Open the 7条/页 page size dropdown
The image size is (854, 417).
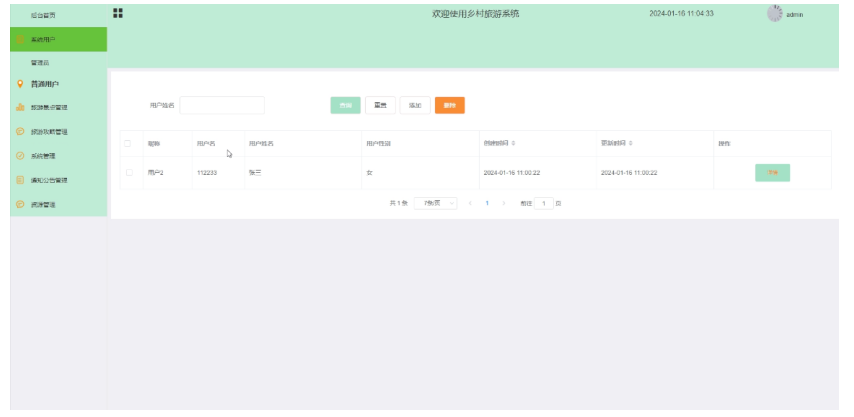[435, 203]
